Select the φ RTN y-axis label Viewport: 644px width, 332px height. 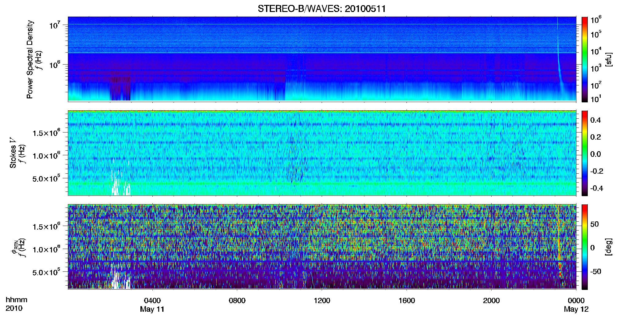tap(14, 247)
